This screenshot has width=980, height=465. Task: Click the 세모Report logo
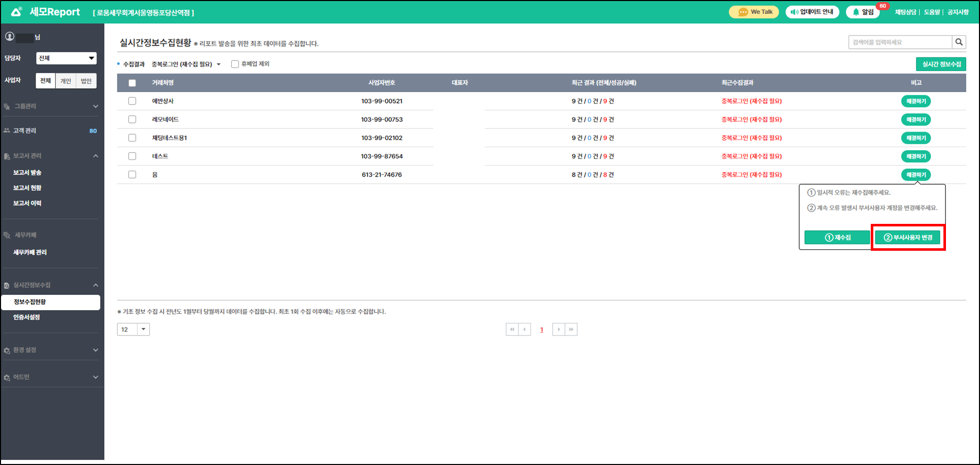(46, 12)
